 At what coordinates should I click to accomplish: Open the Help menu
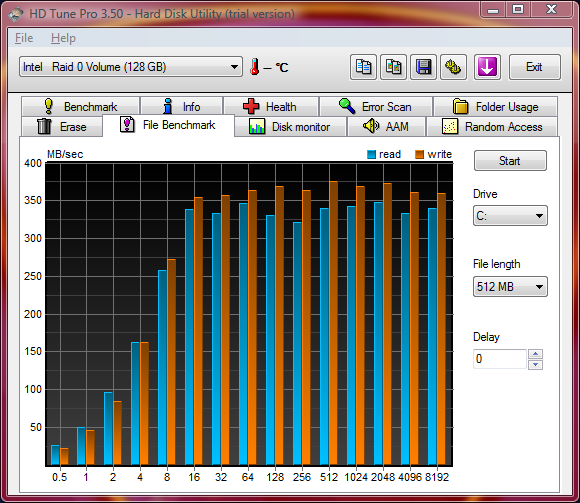pos(63,38)
